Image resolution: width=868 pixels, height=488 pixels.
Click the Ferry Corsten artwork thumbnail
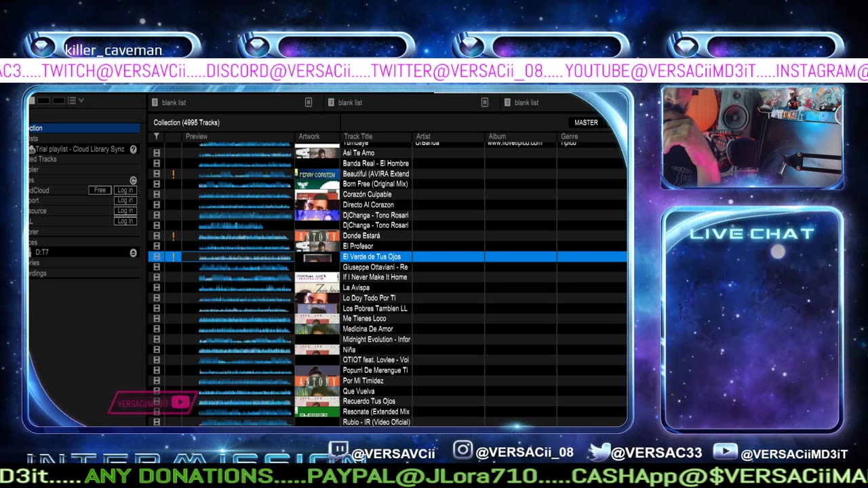tap(317, 174)
